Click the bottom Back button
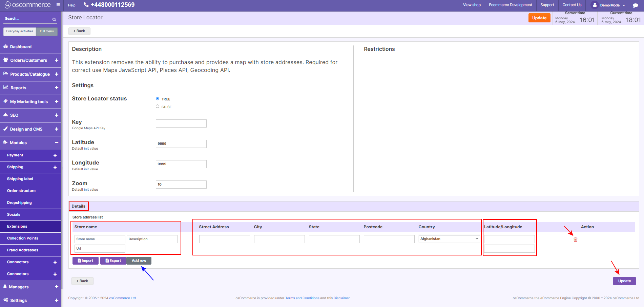Image resolution: width=644 pixels, height=307 pixels. tap(82, 281)
